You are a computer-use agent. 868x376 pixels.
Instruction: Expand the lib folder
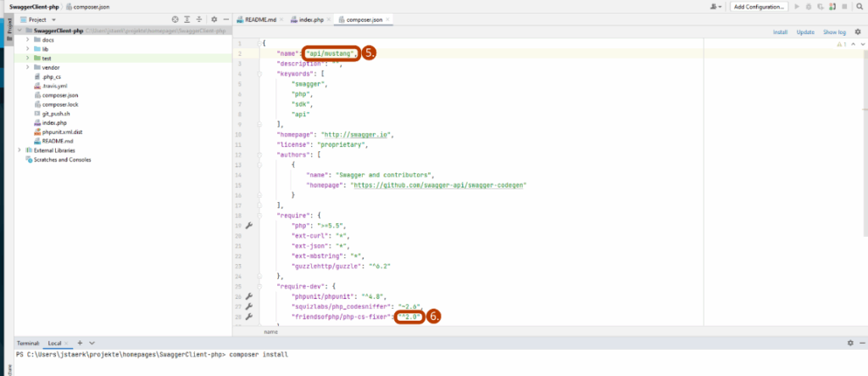click(x=27, y=48)
